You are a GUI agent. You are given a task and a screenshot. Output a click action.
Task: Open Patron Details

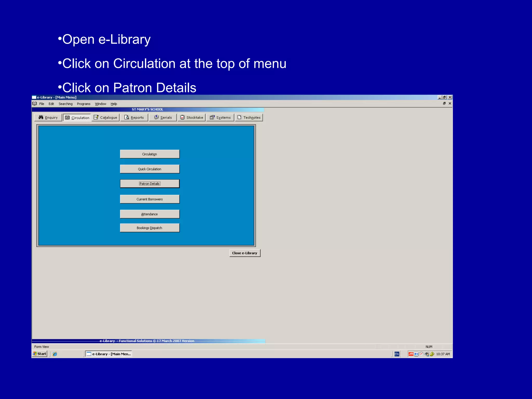pyautogui.click(x=150, y=184)
